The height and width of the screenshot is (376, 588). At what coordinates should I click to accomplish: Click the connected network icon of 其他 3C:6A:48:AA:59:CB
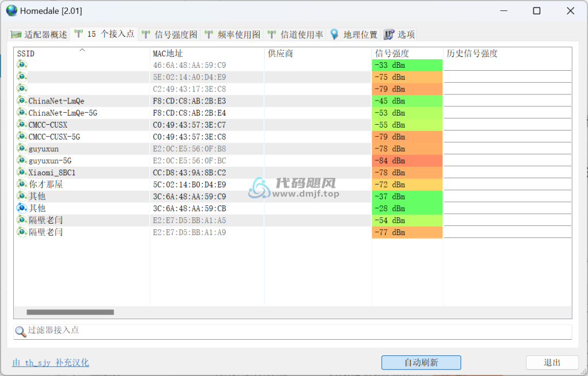click(22, 208)
